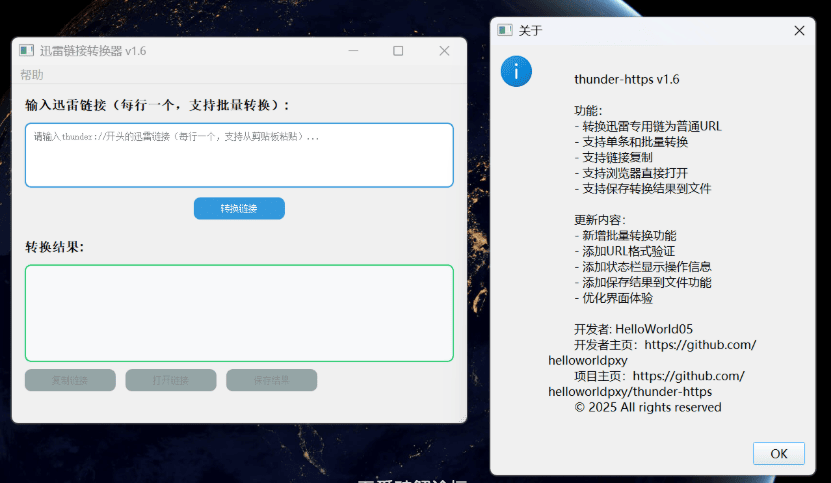The image size is (831, 483).
Task: Click the 转换链接 button
Action: click(239, 208)
